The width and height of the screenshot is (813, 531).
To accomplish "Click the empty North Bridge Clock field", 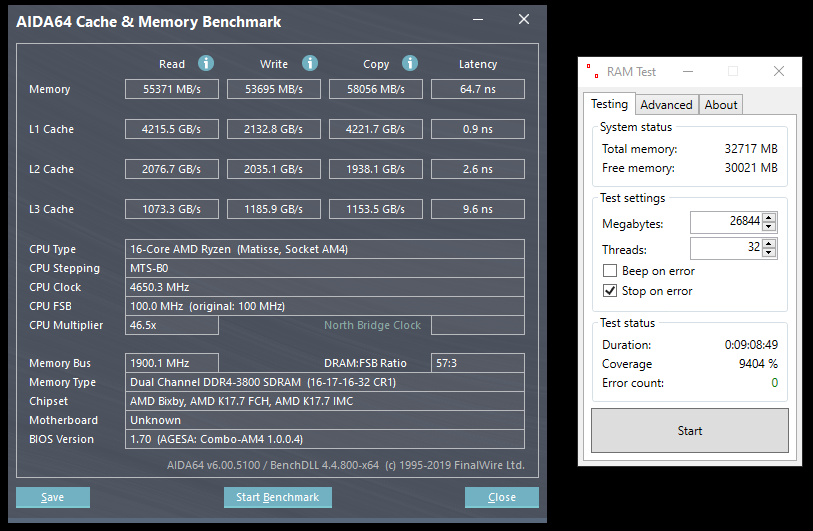I will 478,325.
